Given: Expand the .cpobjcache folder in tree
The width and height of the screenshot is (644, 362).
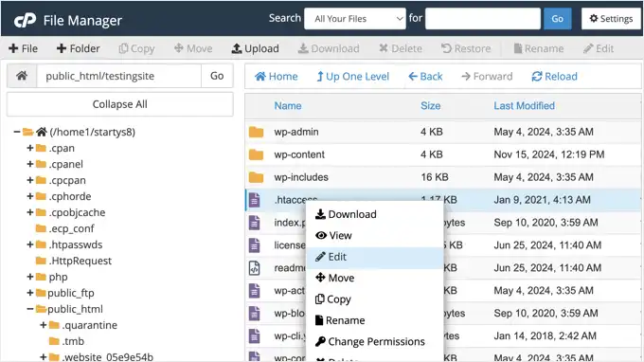Looking at the screenshot, I should pyautogui.click(x=30, y=212).
